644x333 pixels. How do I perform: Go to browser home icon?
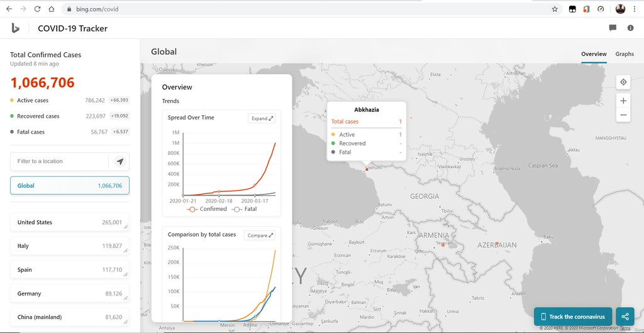point(52,9)
